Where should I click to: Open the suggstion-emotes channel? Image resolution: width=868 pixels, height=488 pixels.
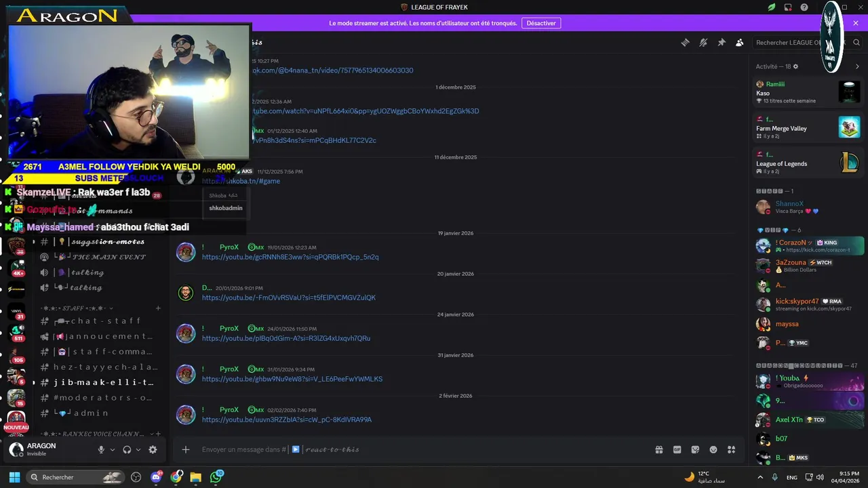[x=100, y=242]
